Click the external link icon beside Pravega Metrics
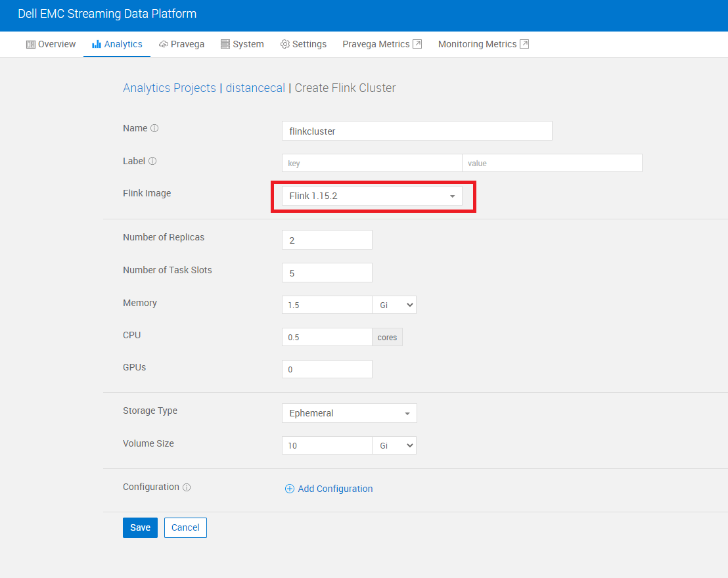Screen dimensions: 728x578 pyautogui.click(x=419, y=43)
